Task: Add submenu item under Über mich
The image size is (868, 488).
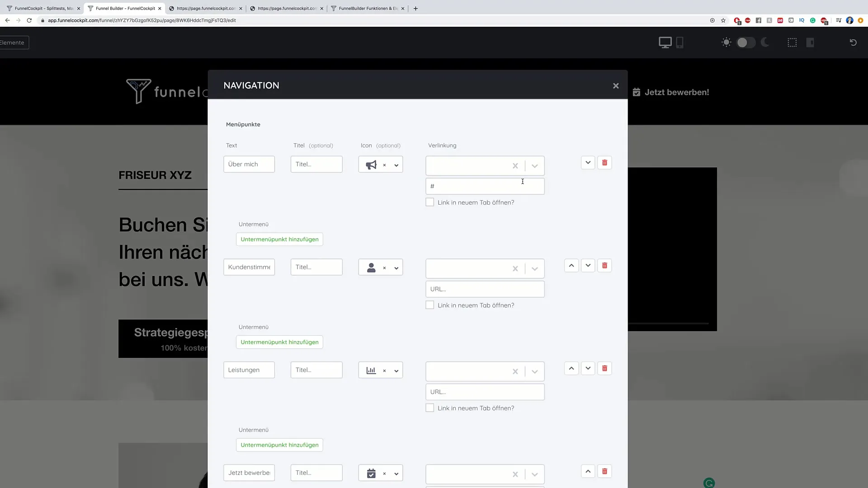Action: coord(279,239)
